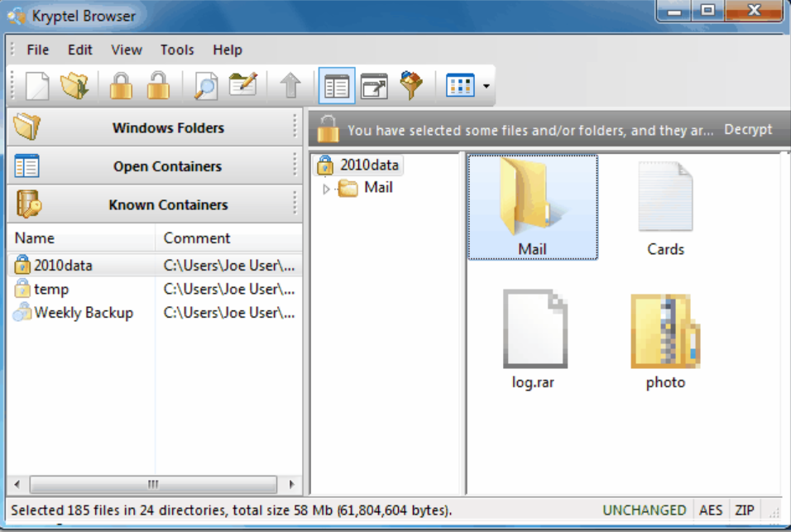Click the Decrypt link in banner
Viewport: 791px width, 532px height.
748,130
